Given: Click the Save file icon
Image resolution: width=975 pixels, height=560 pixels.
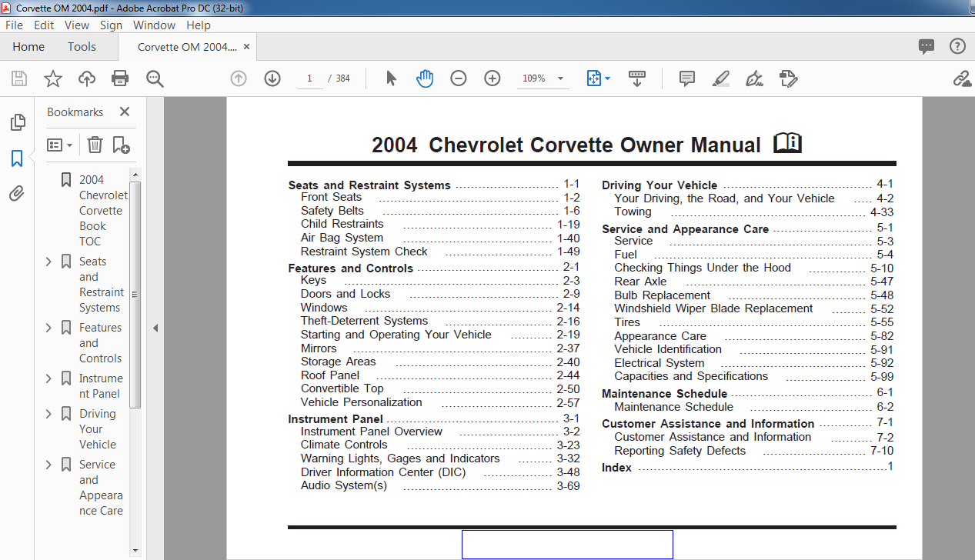Looking at the screenshot, I should pyautogui.click(x=19, y=78).
